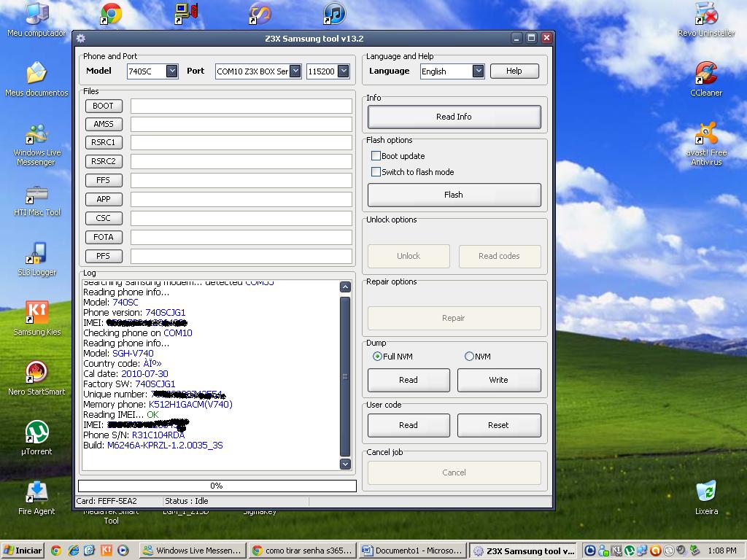
Task: Open the iTunes desktop shortcut
Action: pos(334,14)
